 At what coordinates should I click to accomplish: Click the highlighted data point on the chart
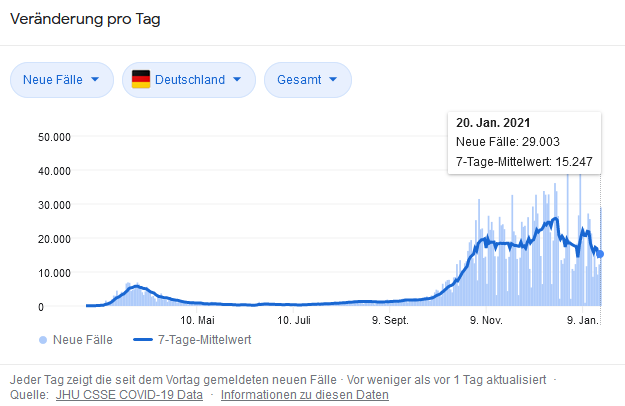(x=600, y=254)
